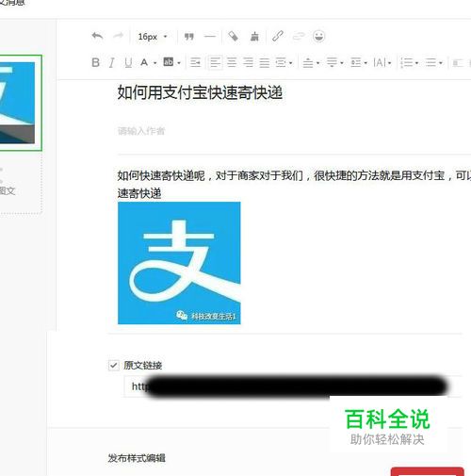Expand the font color palette arrow
471x476 pixels.
(154, 63)
